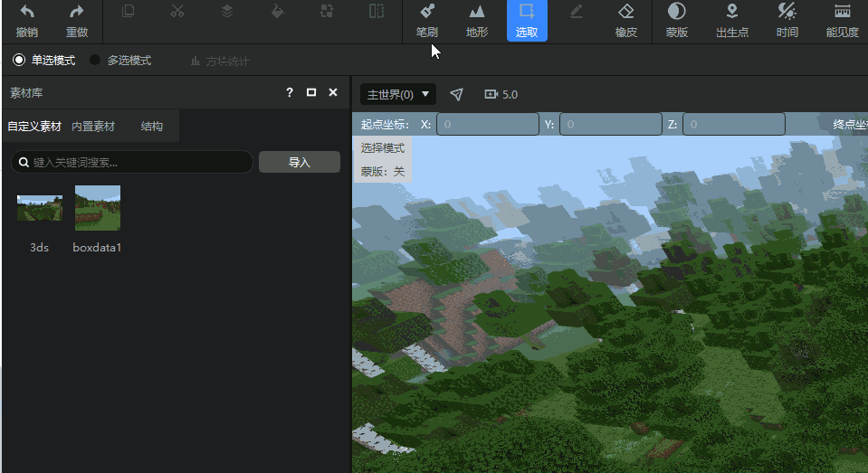Switch to the 结构 tab
This screenshot has height=473, width=868.
[152, 127]
